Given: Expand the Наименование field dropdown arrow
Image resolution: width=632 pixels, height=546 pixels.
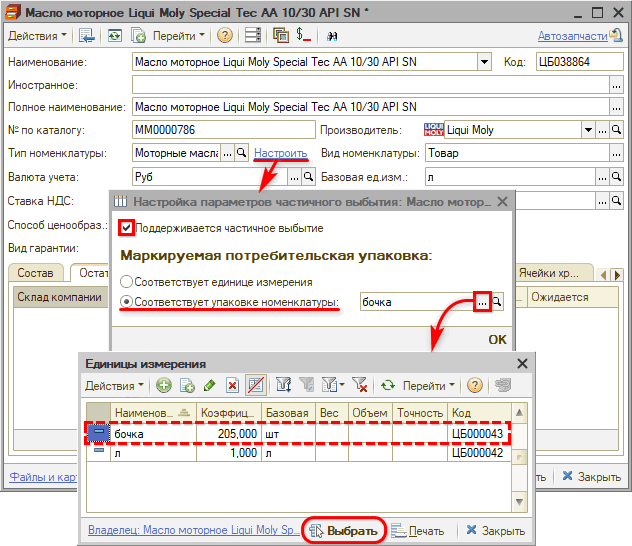Looking at the screenshot, I should click(x=484, y=61).
